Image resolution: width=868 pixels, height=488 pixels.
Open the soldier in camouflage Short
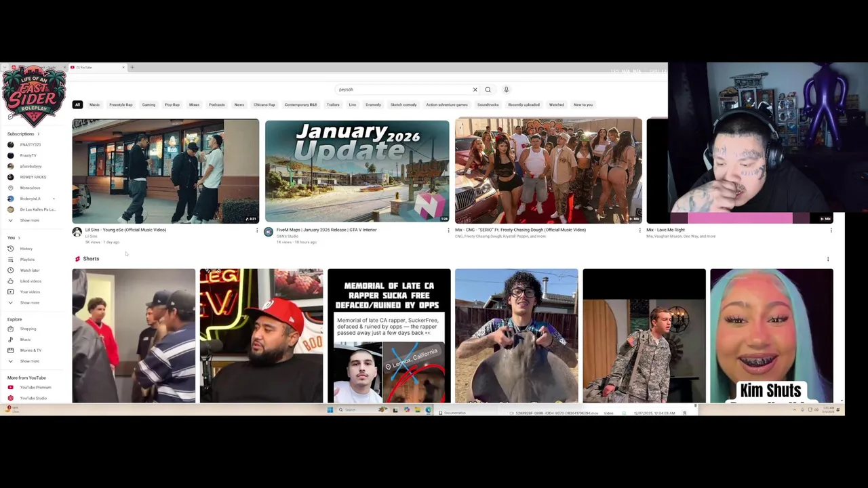pos(644,335)
